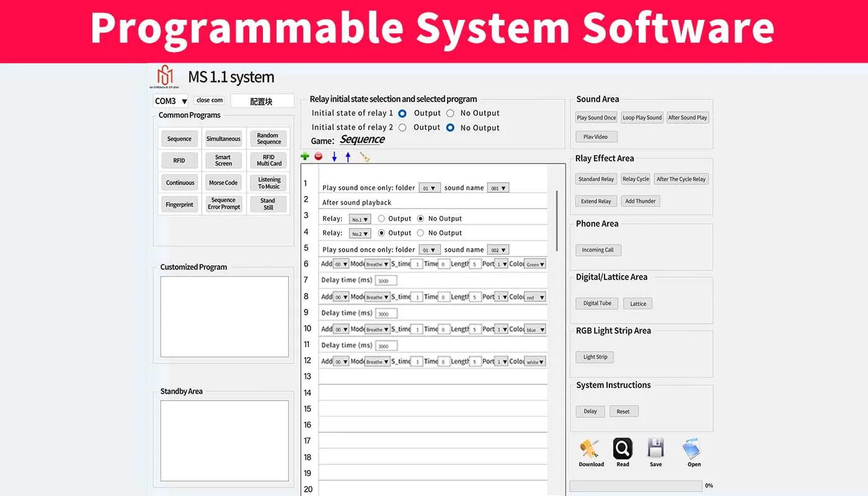Viewport: 868px width, 496px height.
Task: Click the Reset system instruction button
Action: point(623,411)
